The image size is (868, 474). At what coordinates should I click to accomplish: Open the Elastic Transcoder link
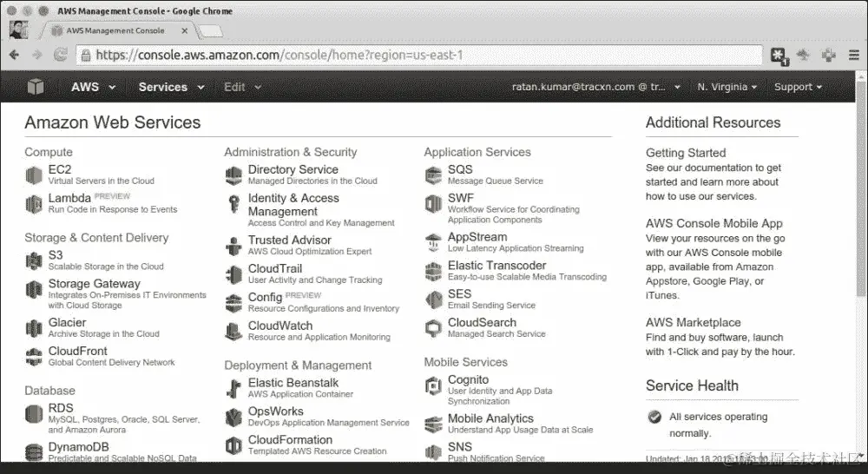click(x=496, y=266)
